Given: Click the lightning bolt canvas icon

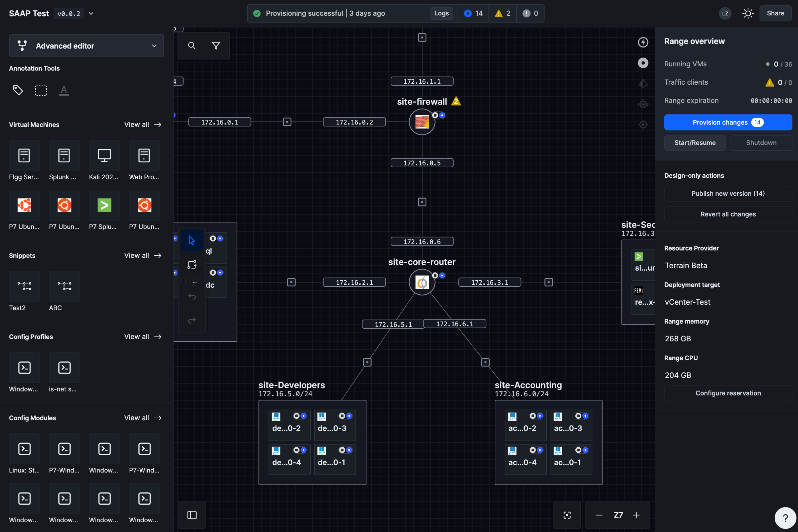Looking at the screenshot, I should (x=643, y=42).
